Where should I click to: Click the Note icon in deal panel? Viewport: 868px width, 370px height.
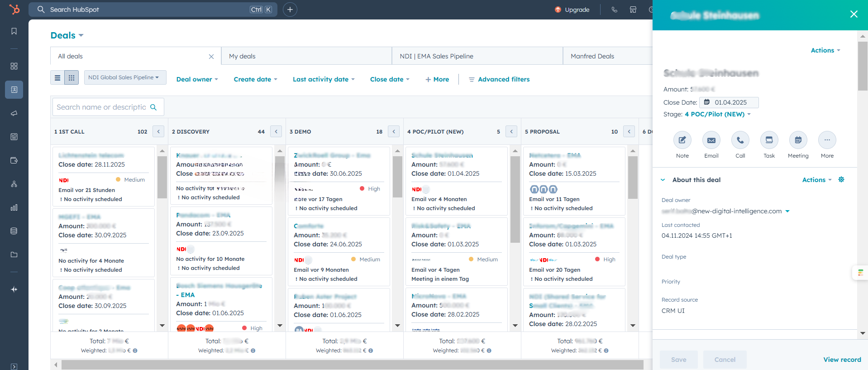[682, 140]
